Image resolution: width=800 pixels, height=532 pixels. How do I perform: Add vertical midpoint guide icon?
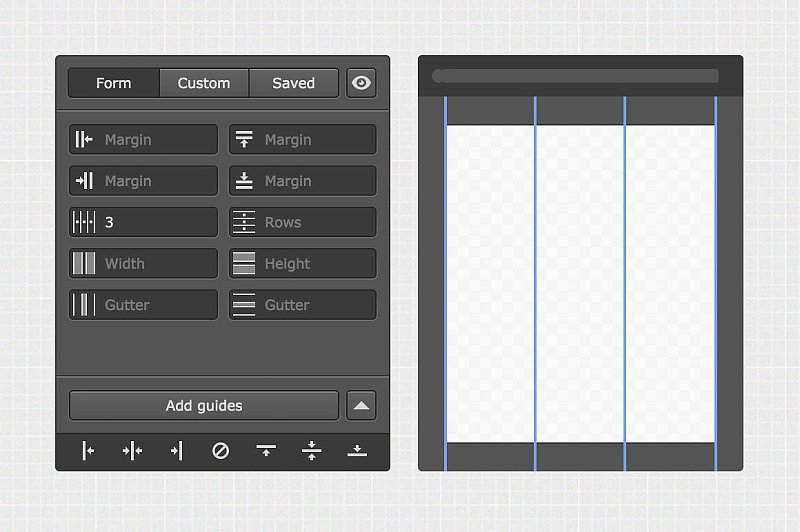[132, 451]
